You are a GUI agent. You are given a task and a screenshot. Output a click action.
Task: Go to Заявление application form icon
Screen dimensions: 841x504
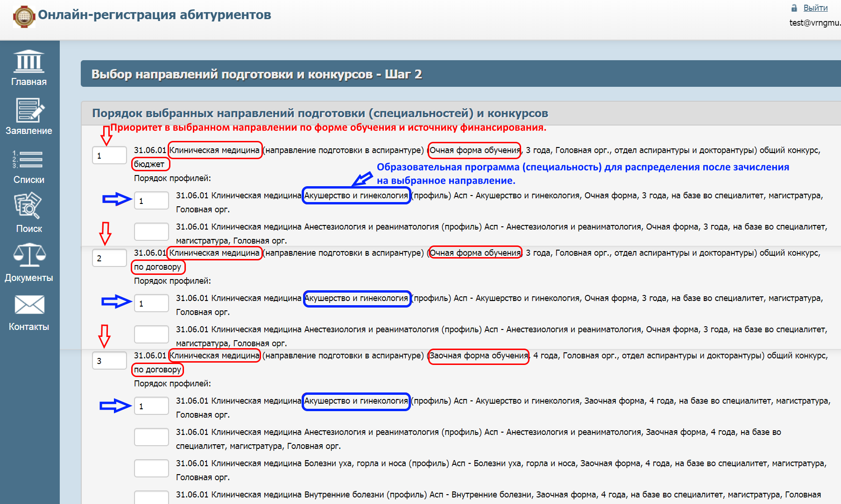tap(30, 111)
